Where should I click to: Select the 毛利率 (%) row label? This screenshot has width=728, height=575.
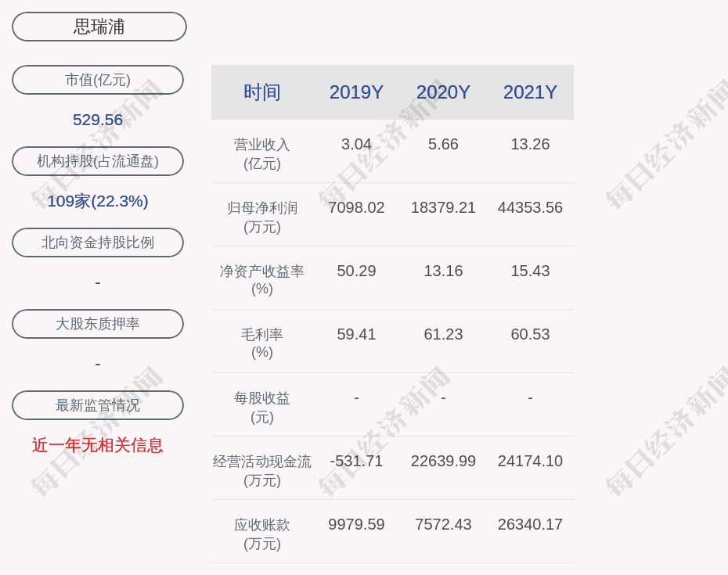pyautogui.click(x=262, y=343)
